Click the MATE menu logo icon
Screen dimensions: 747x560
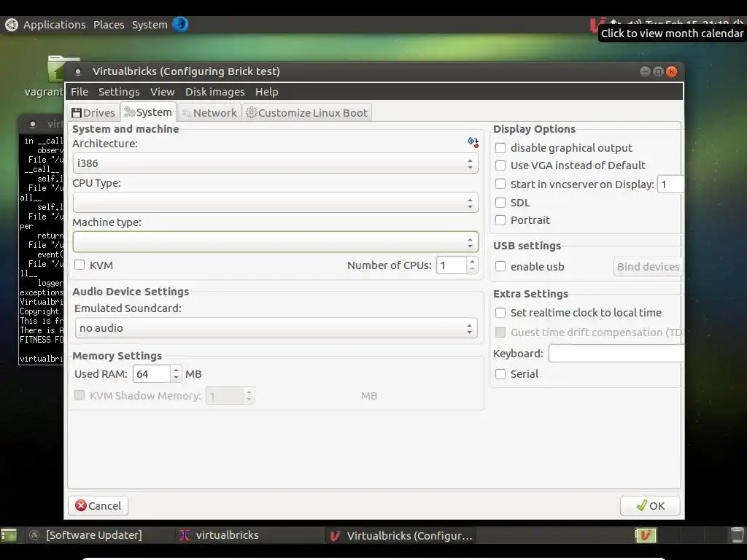pos(12,25)
